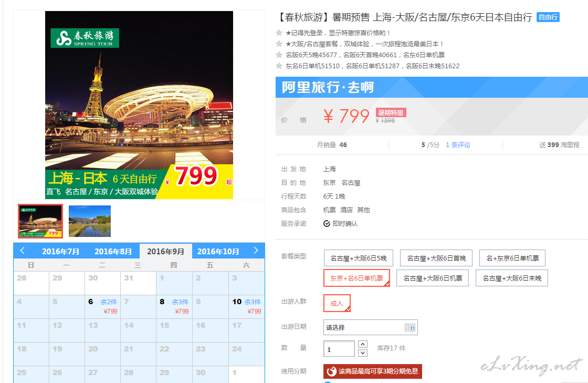Screen dimensions: 588x383
Task: Increase quantity with the up arrow
Action: [363, 344]
